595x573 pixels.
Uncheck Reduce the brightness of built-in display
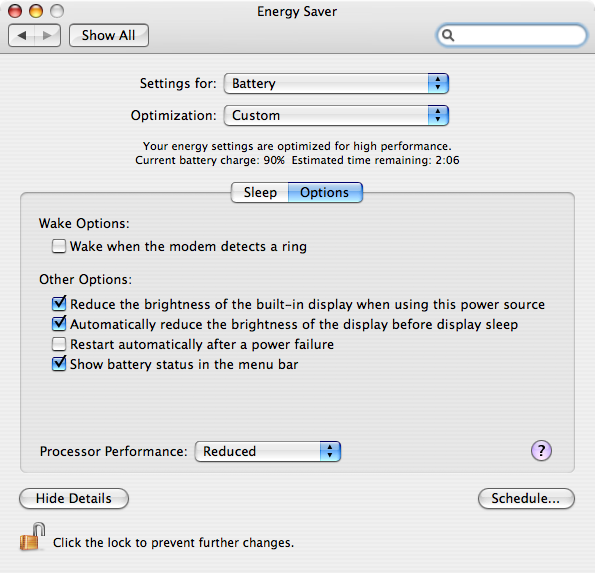tap(59, 304)
